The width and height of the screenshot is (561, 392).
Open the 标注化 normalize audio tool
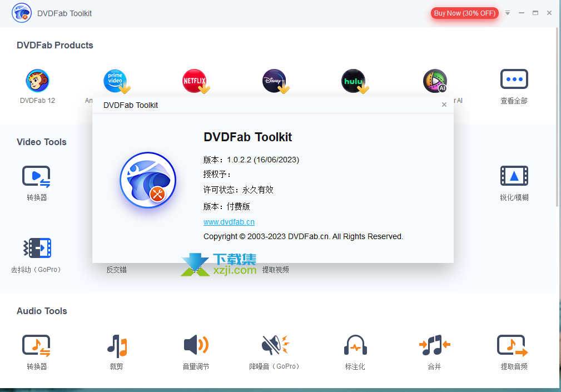[x=355, y=345]
